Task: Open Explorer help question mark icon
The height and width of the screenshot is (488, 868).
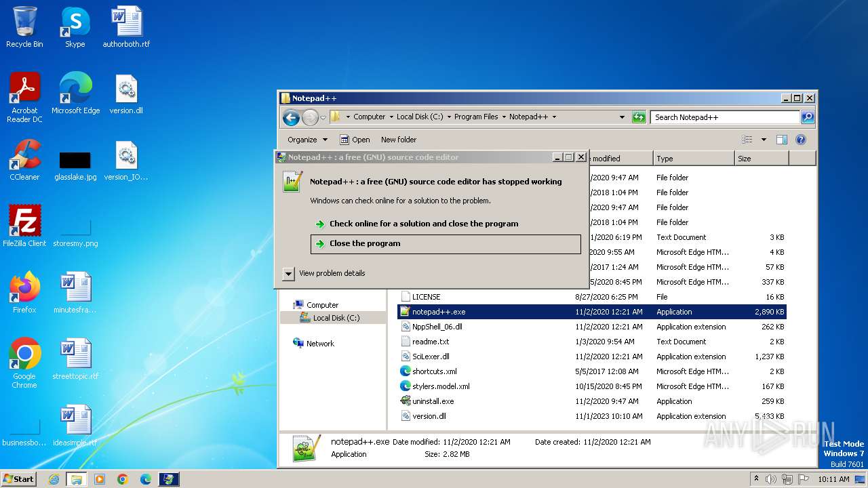Action: click(x=800, y=140)
